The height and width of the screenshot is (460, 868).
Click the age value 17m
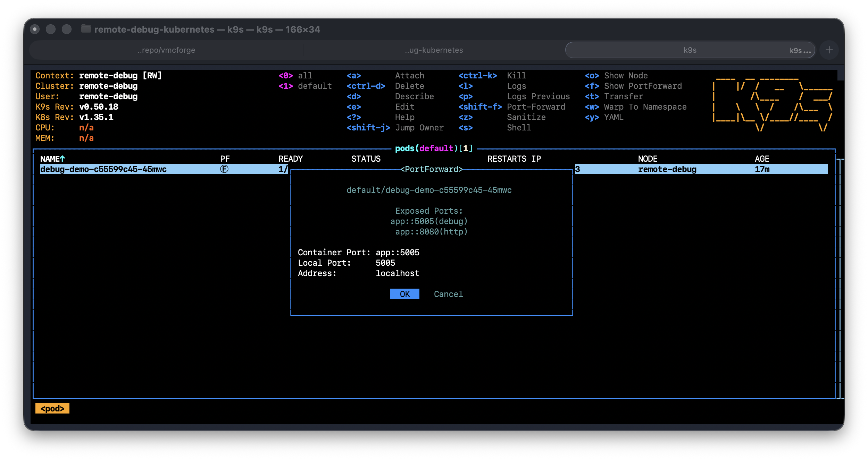pyautogui.click(x=762, y=169)
